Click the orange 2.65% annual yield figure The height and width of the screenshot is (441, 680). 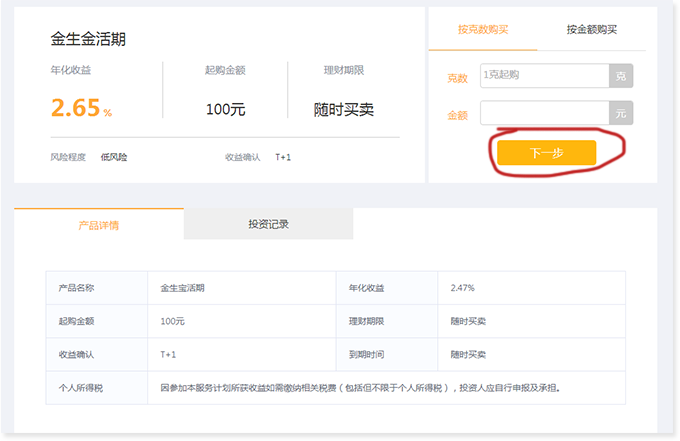80,109
